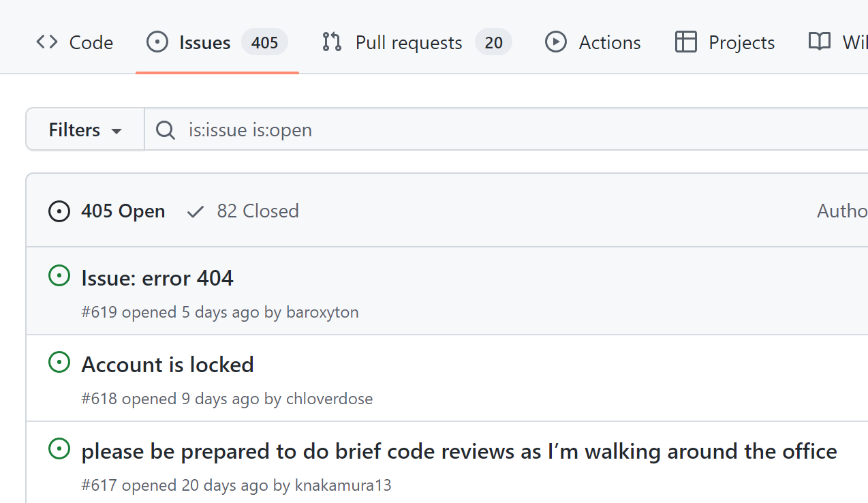
Task: View baroxyton's profile link under issue #619
Action: tap(322, 311)
